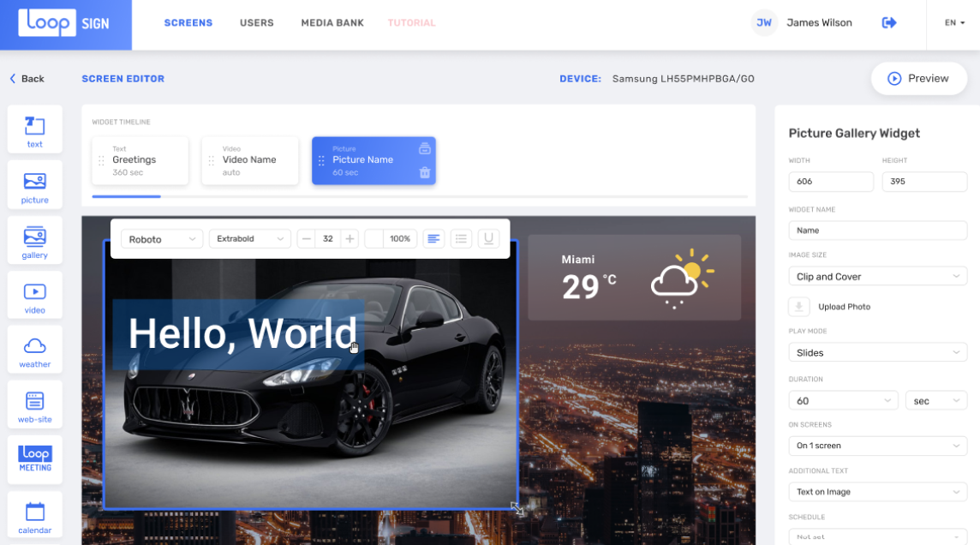
Task: Open the calendar widget tool
Action: (x=34, y=516)
